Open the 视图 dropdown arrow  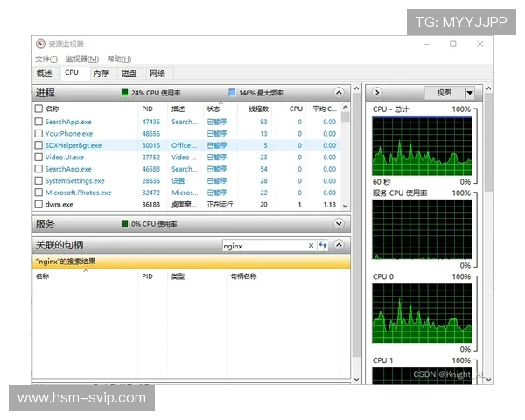pos(470,93)
